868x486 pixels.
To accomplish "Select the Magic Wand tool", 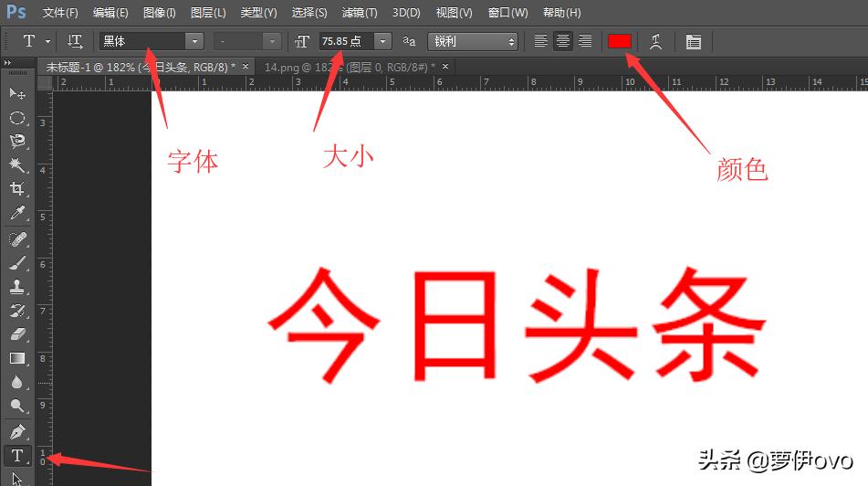I will pyautogui.click(x=17, y=164).
